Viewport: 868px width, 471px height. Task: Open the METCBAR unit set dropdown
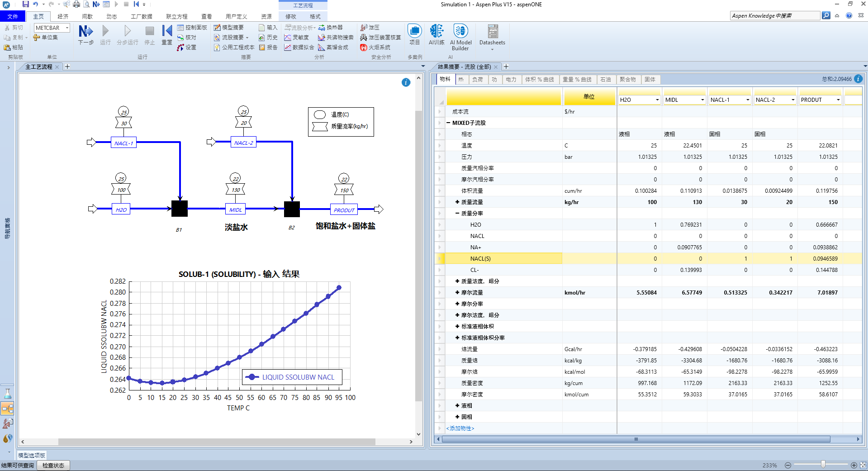67,28
